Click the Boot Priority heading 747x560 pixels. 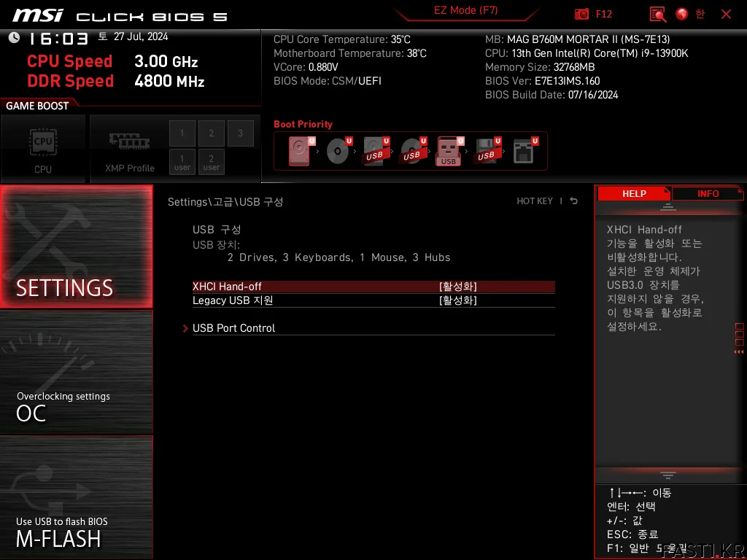(303, 124)
